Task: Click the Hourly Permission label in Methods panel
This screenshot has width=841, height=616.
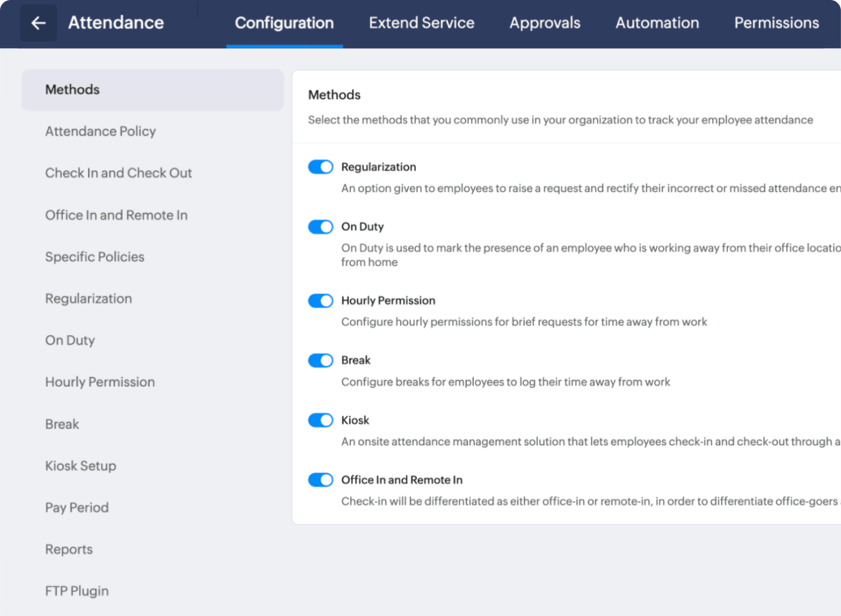Action: coord(388,300)
